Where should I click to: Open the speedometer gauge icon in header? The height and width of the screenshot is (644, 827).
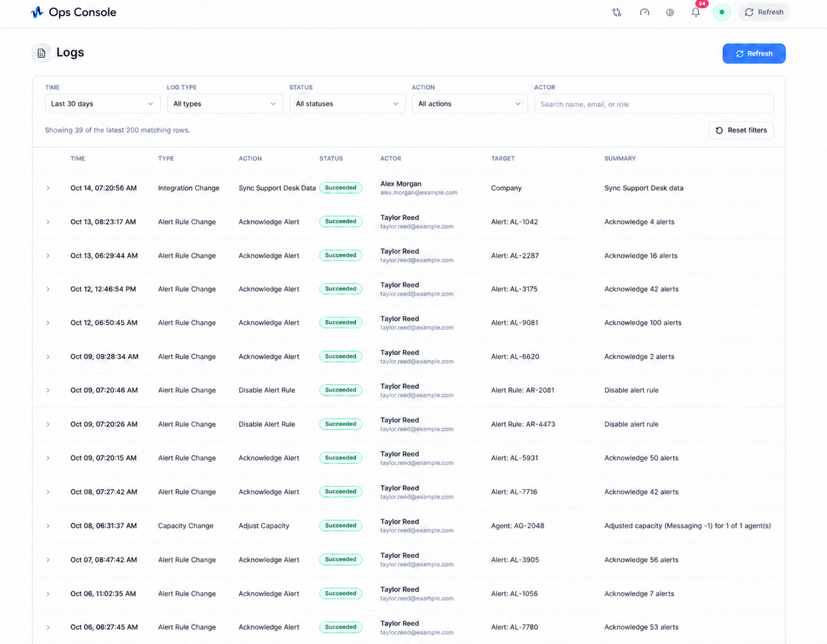tap(644, 12)
